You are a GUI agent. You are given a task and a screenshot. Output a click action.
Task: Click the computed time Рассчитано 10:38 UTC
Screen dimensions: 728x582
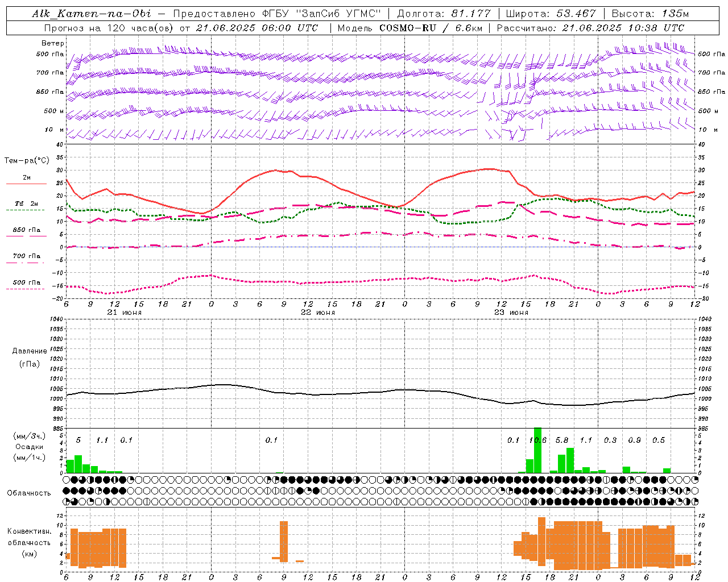tap(590, 28)
